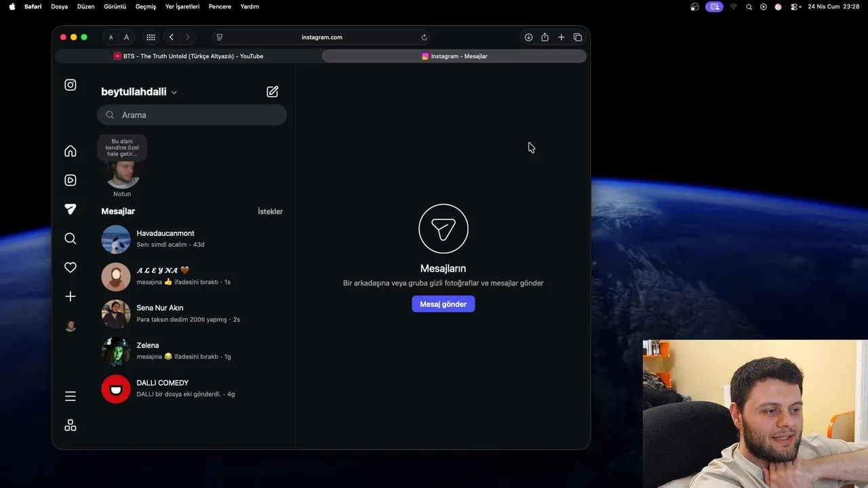Open Havadaucanmont conversation
The image size is (868, 488).
(x=192, y=239)
